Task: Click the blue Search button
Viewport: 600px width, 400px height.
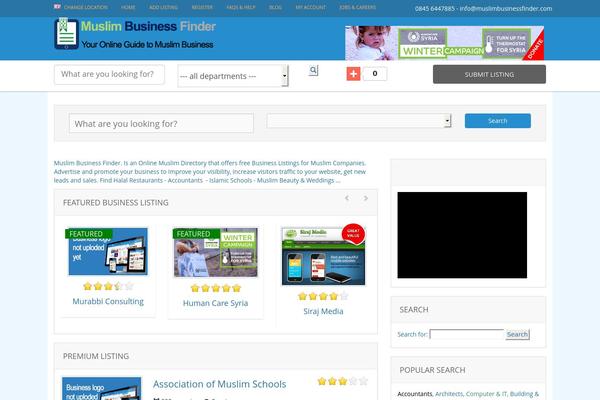Action: [497, 121]
